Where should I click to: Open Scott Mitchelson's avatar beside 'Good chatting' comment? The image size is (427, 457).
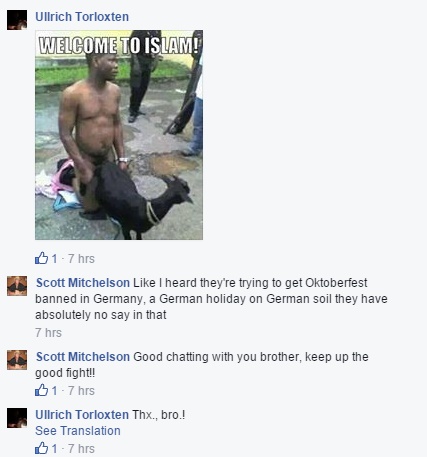pos(17,360)
